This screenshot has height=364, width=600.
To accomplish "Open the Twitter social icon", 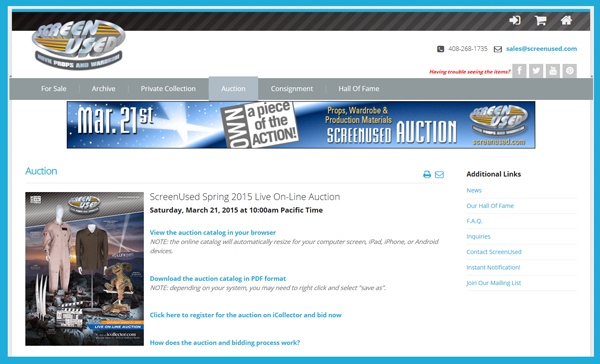I will point(536,71).
